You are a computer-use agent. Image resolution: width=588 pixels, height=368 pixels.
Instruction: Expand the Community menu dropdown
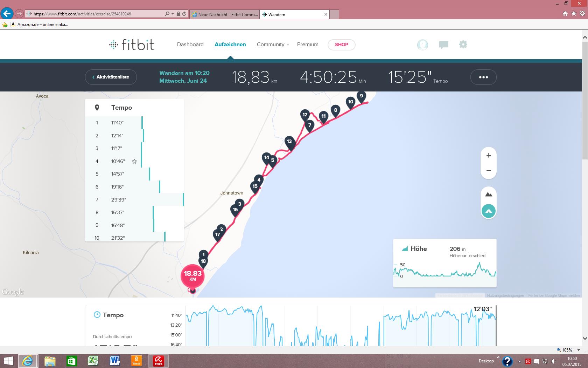point(288,45)
